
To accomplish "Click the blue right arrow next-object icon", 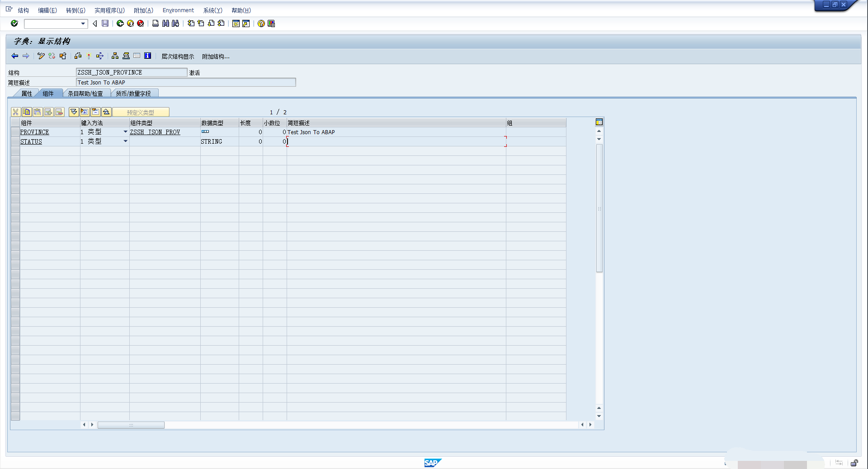I will pyautogui.click(x=26, y=56).
